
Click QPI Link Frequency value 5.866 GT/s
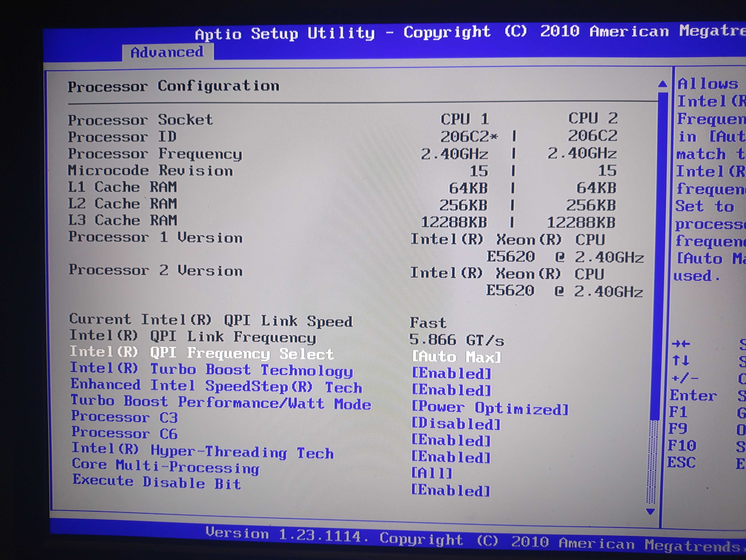click(457, 340)
